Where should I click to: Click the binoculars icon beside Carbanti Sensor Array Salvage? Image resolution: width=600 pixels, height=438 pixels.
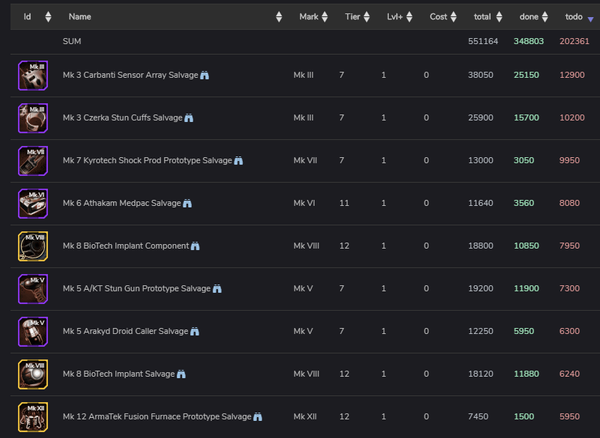click(x=205, y=75)
